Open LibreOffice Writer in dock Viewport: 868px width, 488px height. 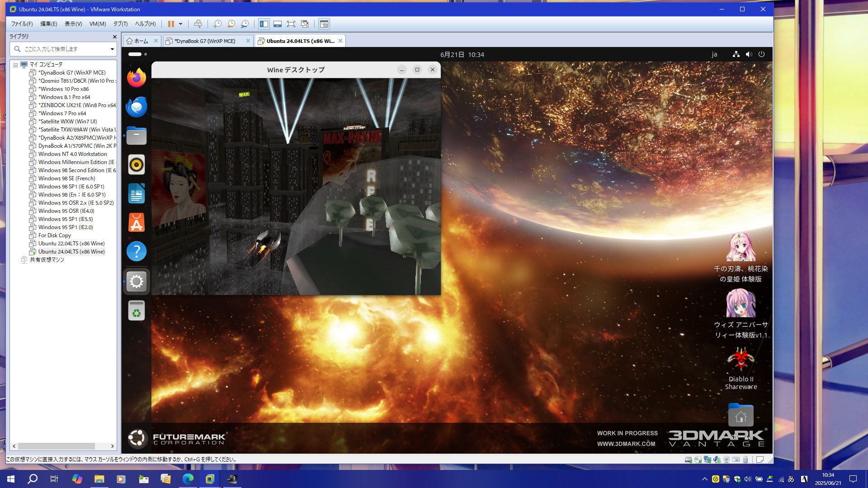coord(137,193)
